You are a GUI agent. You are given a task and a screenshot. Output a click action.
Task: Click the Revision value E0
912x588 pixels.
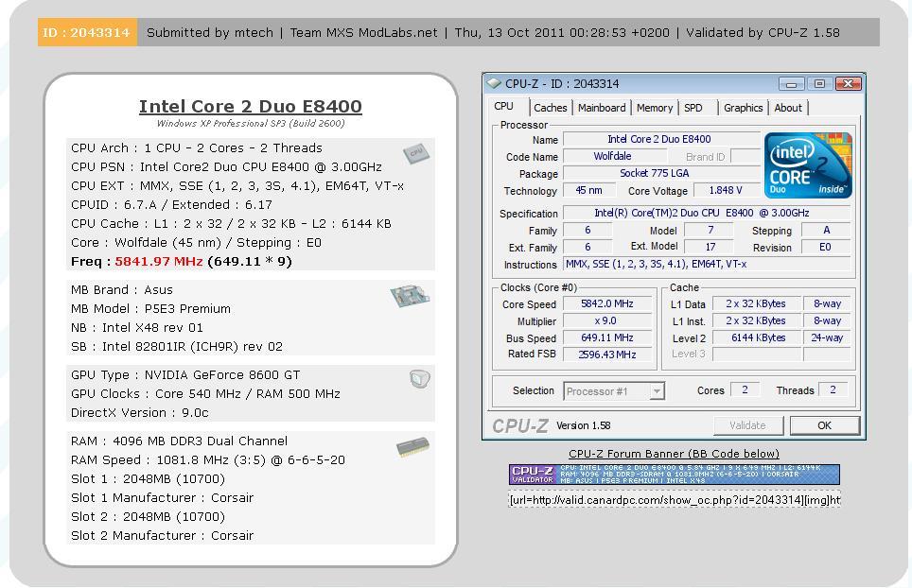coord(826,247)
